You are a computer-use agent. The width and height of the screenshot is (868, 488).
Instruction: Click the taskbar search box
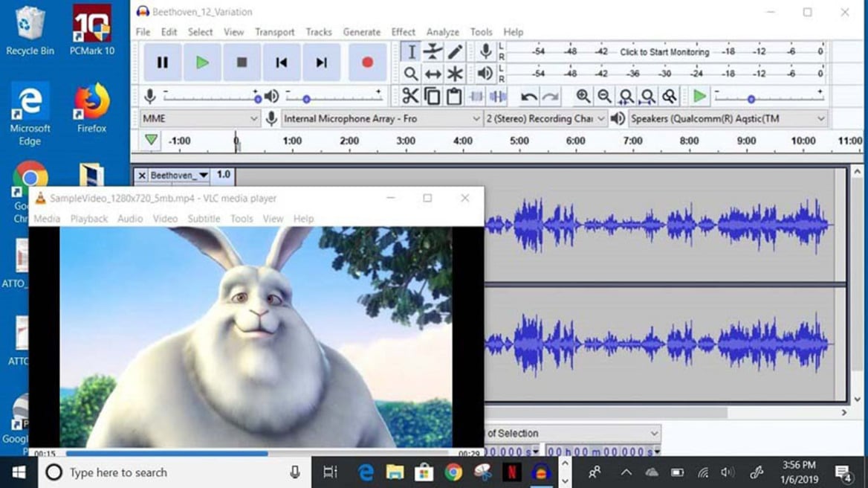[x=175, y=472]
